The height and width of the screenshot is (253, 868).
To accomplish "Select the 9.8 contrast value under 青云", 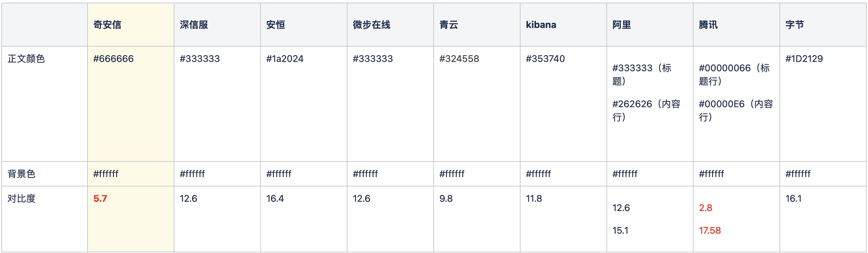I will pyautogui.click(x=446, y=198).
